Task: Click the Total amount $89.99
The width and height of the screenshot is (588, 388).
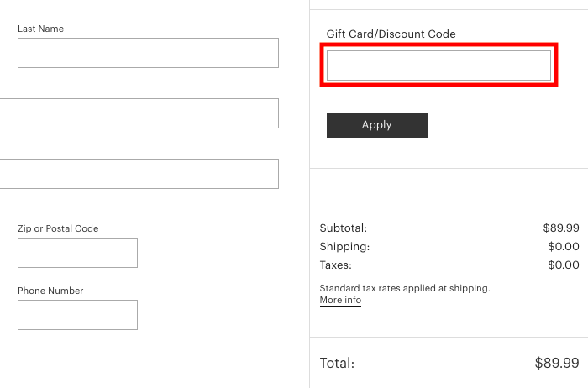Action: click(x=557, y=363)
